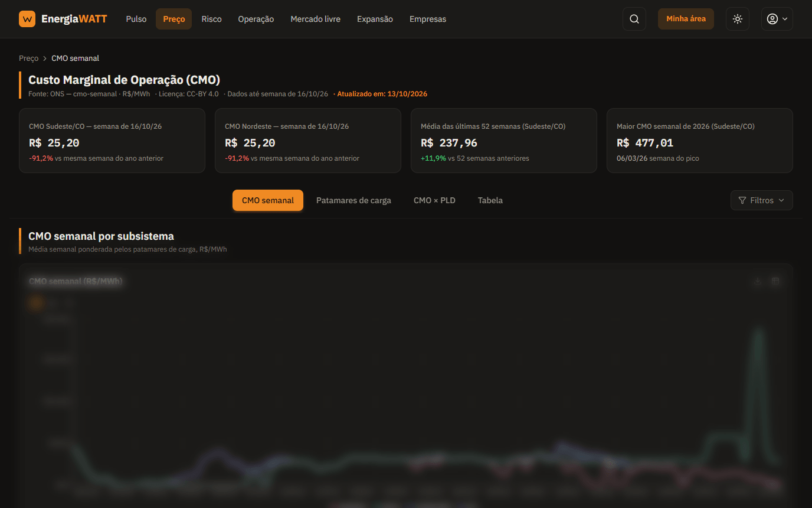Viewport: 812px width, 508px height.
Task: Download the CMO semanal chart
Action: (x=758, y=281)
